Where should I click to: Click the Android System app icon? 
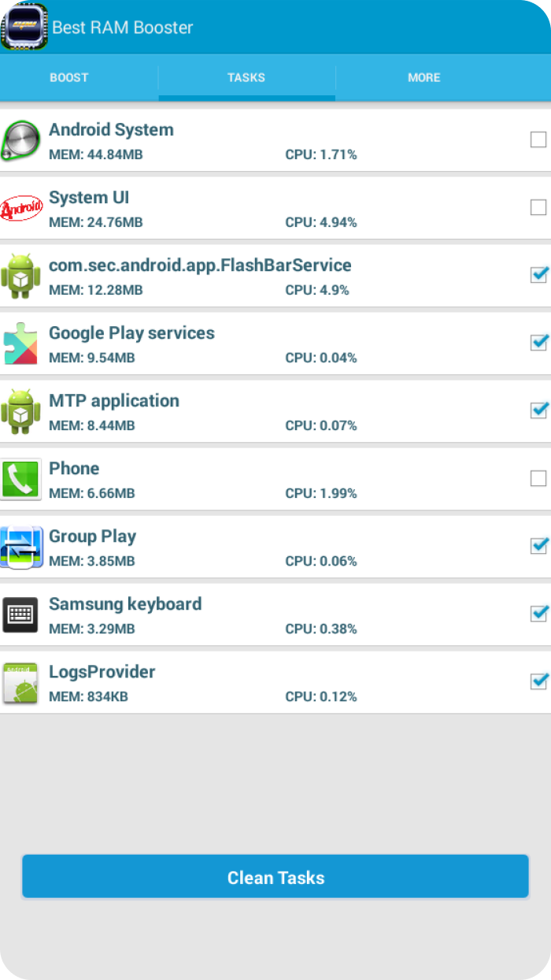click(20, 141)
